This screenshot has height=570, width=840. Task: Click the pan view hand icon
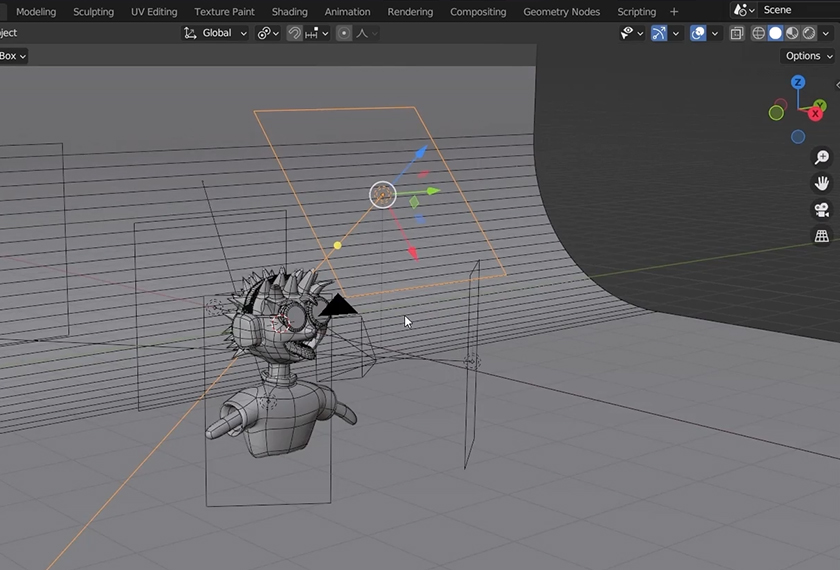point(822,184)
